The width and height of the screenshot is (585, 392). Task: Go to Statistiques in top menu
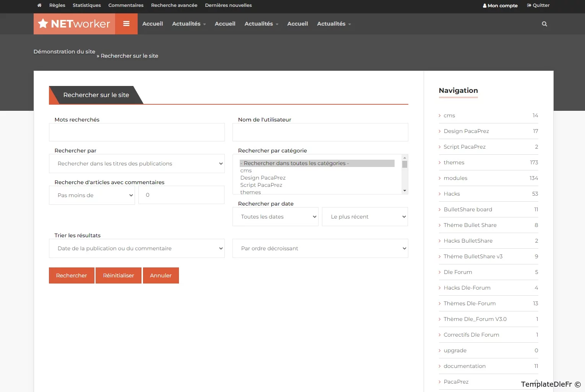click(87, 5)
